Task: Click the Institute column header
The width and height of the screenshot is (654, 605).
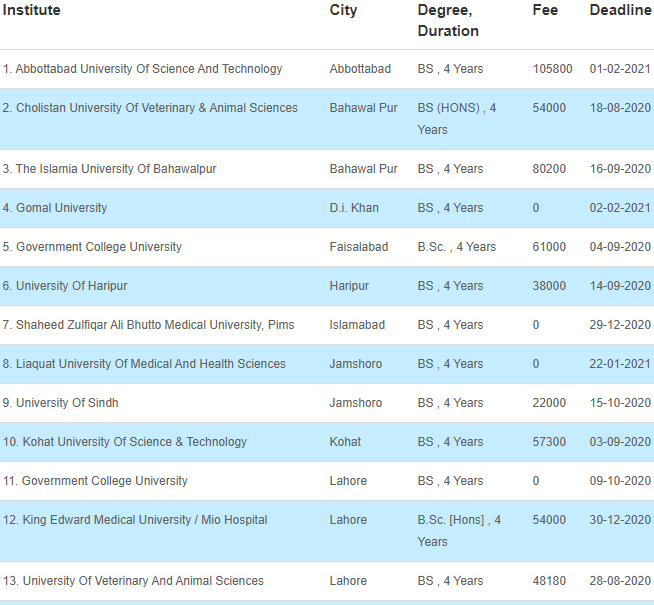Action: pyautogui.click(x=31, y=10)
